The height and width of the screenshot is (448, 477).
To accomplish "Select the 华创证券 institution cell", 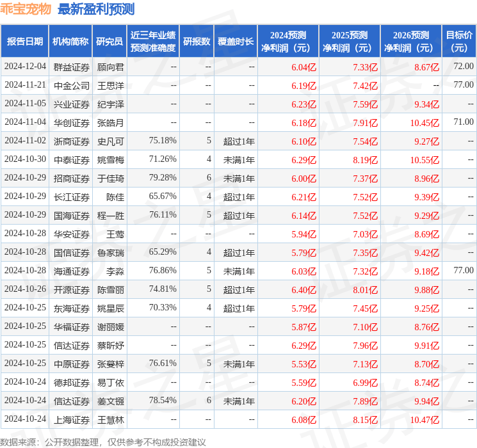I will (72, 123).
